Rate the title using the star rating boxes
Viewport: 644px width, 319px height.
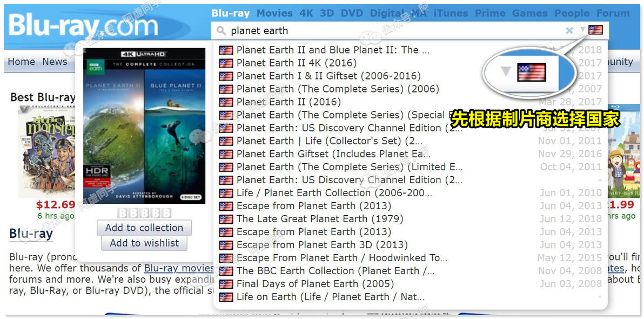144,213
